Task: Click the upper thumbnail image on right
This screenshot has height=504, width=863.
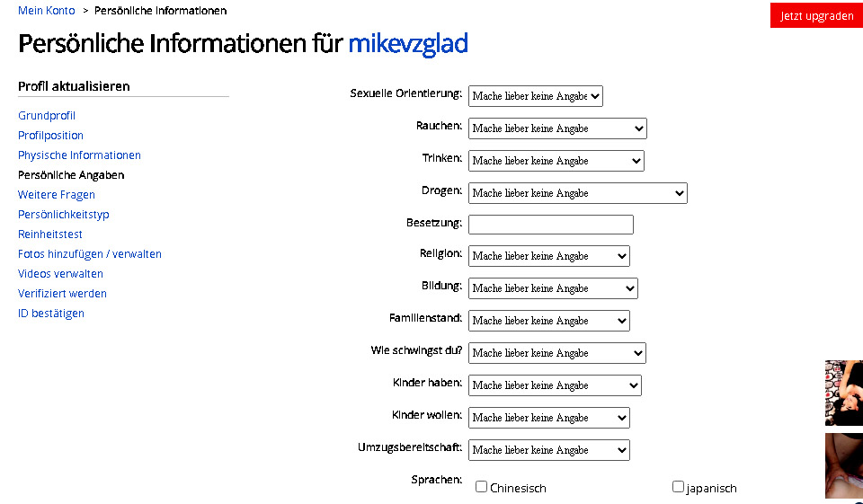Action: click(x=844, y=393)
